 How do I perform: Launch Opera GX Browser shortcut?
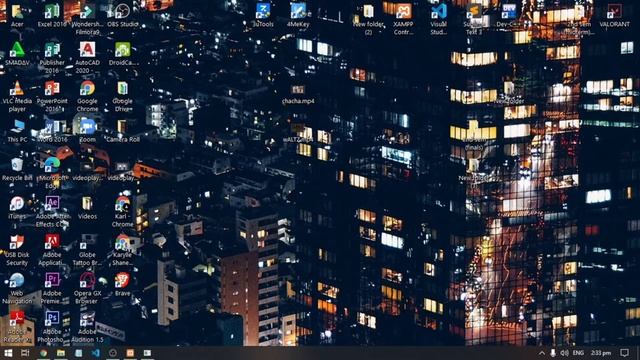pyautogui.click(x=87, y=288)
